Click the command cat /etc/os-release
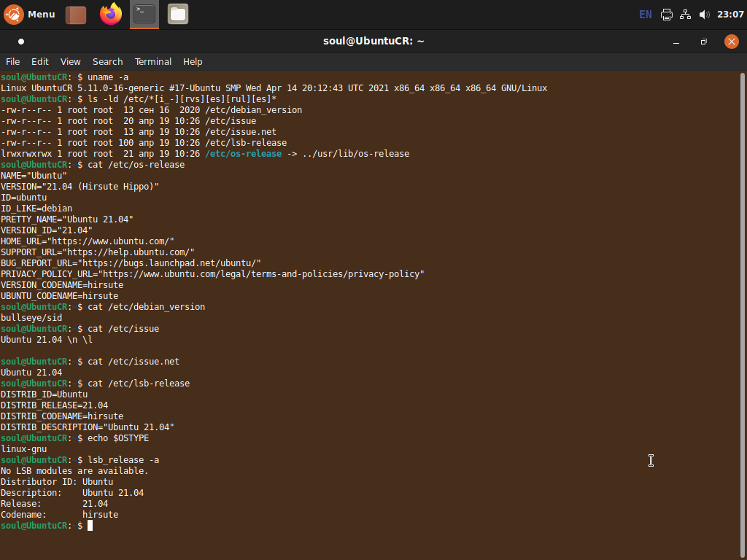 [x=136, y=166]
